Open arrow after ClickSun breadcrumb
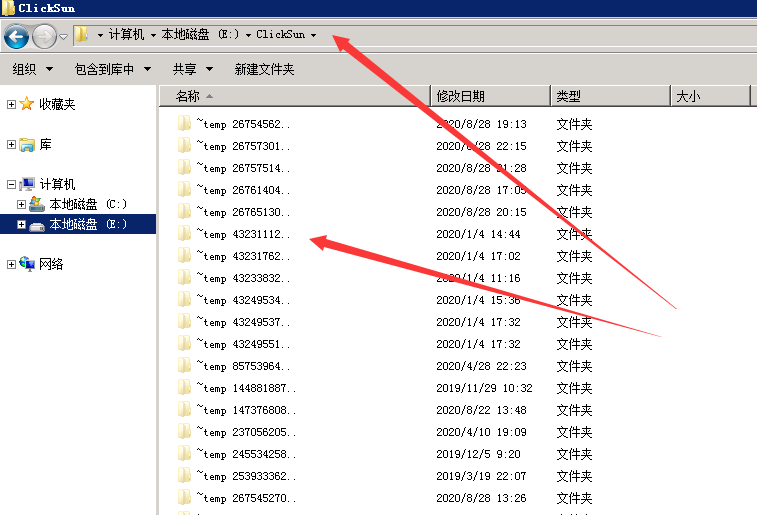The width and height of the screenshot is (757, 515). pos(313,35)
